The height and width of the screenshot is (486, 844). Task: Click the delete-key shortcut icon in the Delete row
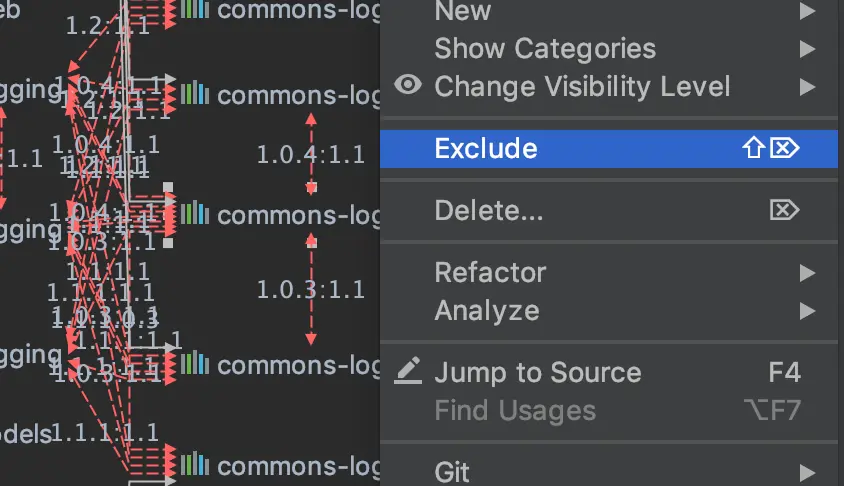(785, 210)
